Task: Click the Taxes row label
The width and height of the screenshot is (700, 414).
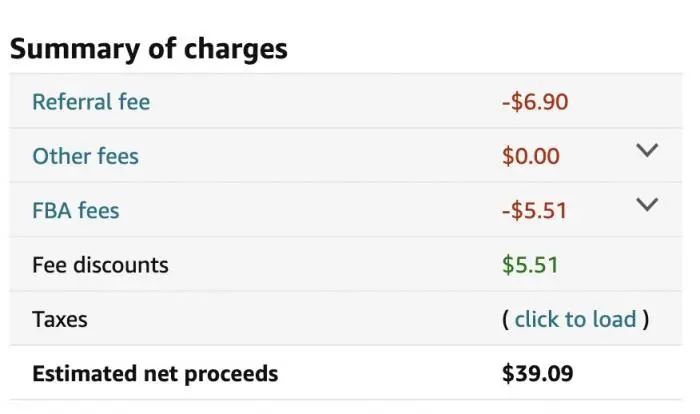Action: [x=60, y=319]
